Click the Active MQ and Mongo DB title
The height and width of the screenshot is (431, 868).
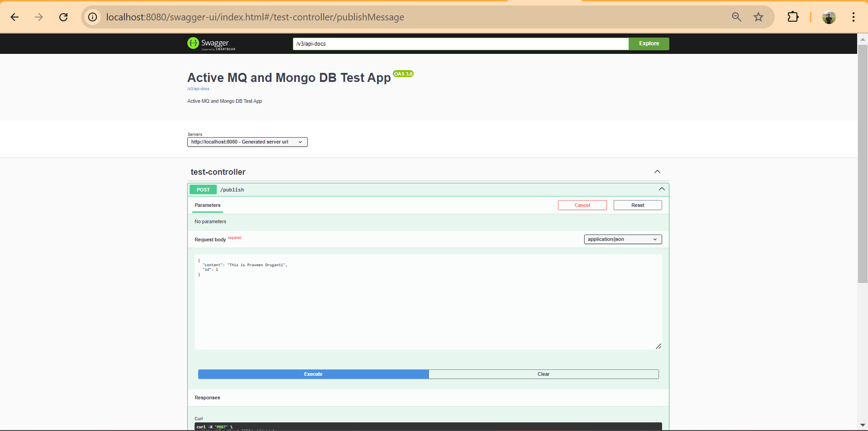tap(289, 78)
